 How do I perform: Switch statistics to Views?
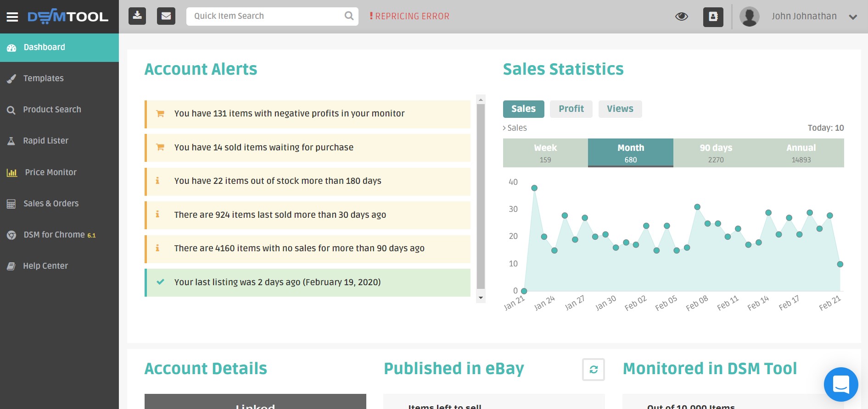(x=620, y=109)
